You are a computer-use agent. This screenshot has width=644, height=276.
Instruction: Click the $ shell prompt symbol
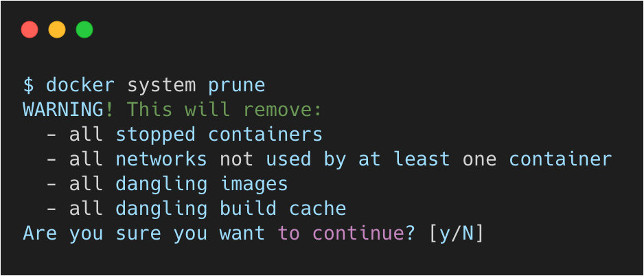tap(28, 85)
